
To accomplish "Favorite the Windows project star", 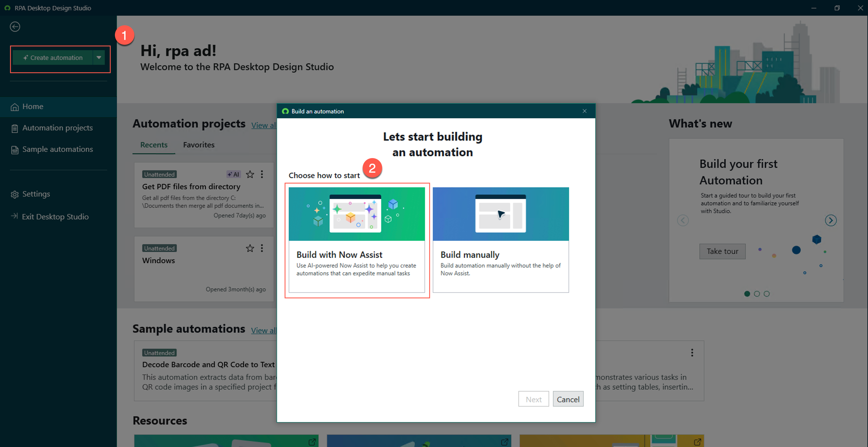I will 250,248.
